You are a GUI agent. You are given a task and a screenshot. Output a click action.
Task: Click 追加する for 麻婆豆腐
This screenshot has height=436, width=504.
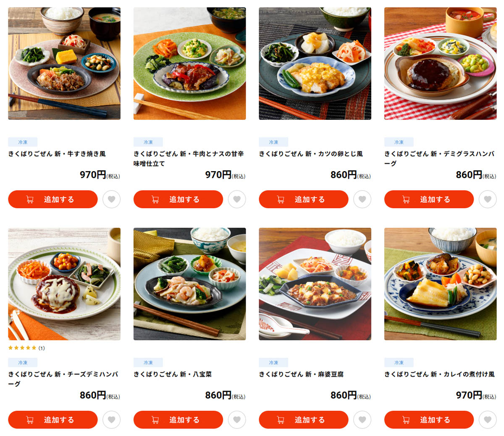pyautogui.click(x=304, y=420)
